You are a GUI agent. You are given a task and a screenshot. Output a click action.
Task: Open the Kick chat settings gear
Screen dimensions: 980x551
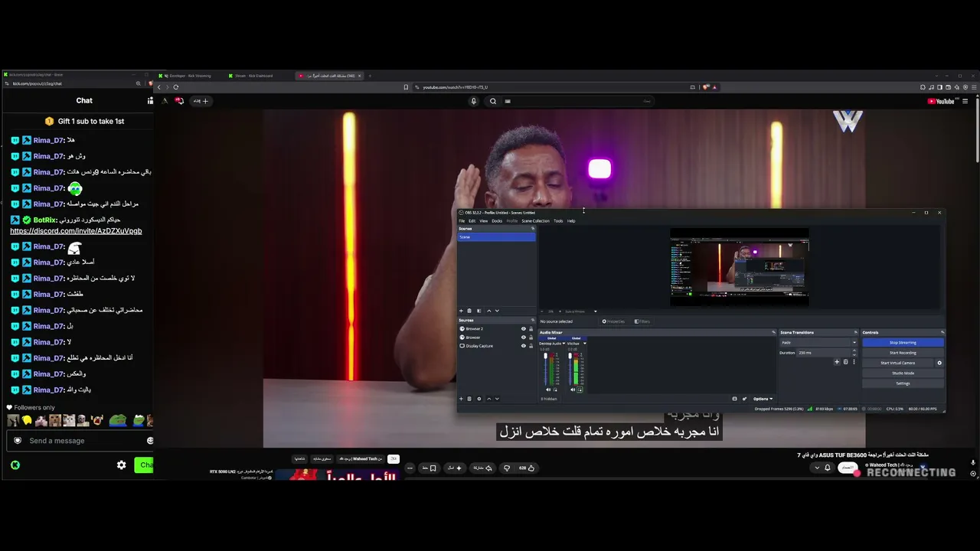121,465
